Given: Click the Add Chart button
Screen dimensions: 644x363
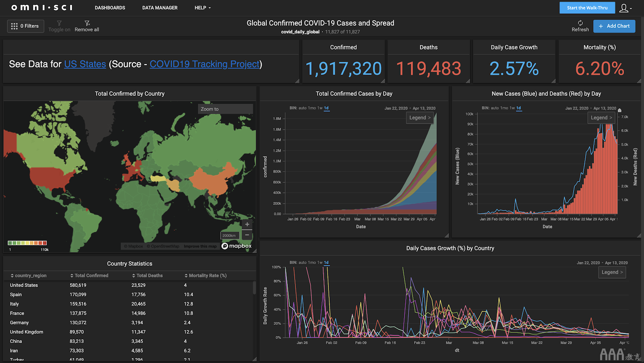Looking at the screenshot, I should pyautogui.click(x=614, y=26).
